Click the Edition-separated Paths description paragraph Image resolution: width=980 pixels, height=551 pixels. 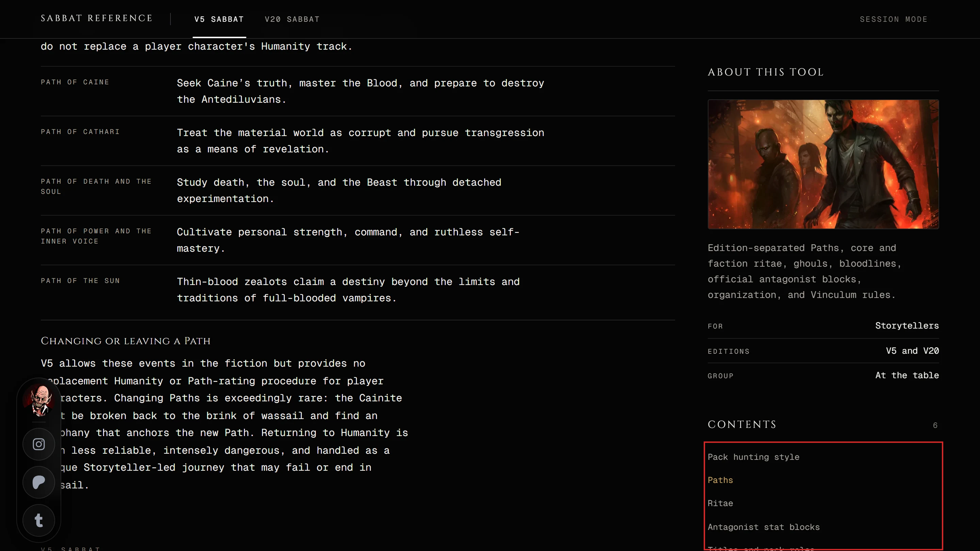coord(804,271)
